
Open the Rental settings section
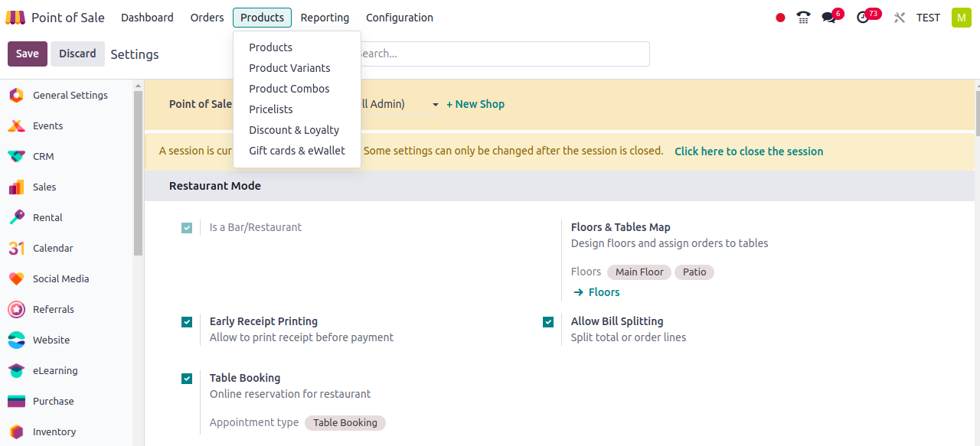67,218
